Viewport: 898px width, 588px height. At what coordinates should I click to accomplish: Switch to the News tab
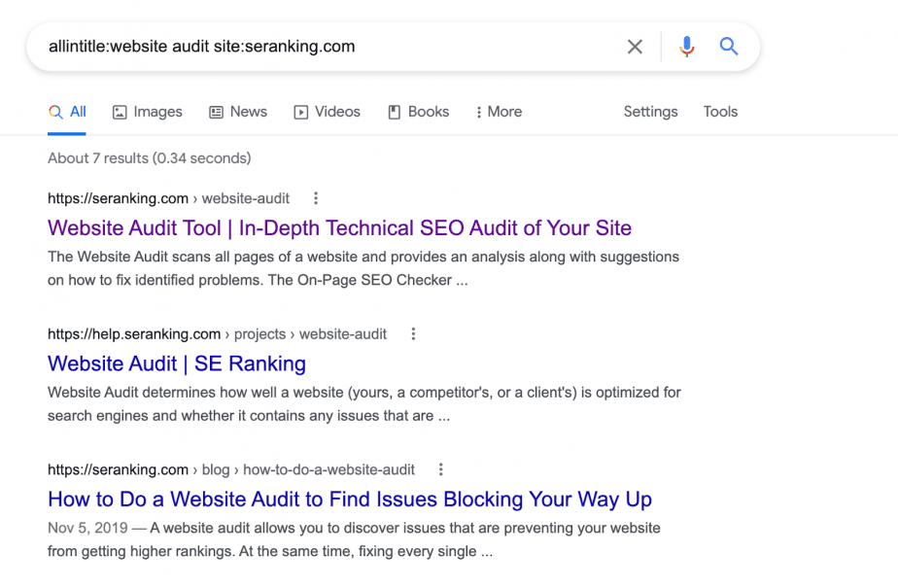(238, 112)
